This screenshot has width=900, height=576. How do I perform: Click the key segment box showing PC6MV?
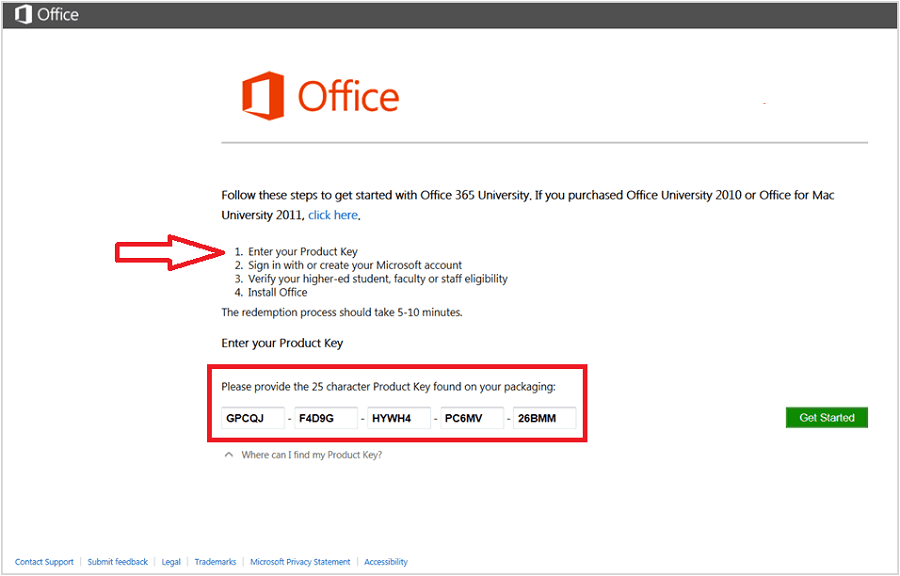coord(469,418)
